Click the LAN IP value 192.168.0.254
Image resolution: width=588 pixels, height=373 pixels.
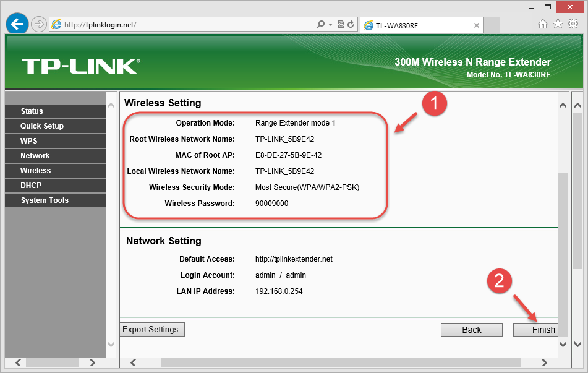click(279, 291)
